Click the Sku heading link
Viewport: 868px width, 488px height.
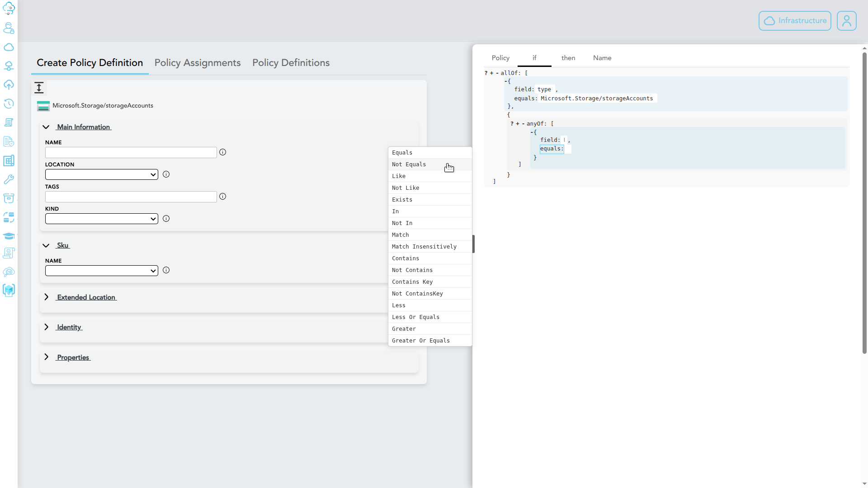(63, 245)
